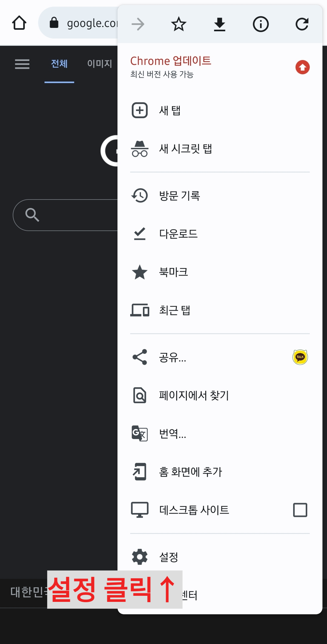327x644 pixels.
Task: Open page info via the info icon
Action: (261, 24)
